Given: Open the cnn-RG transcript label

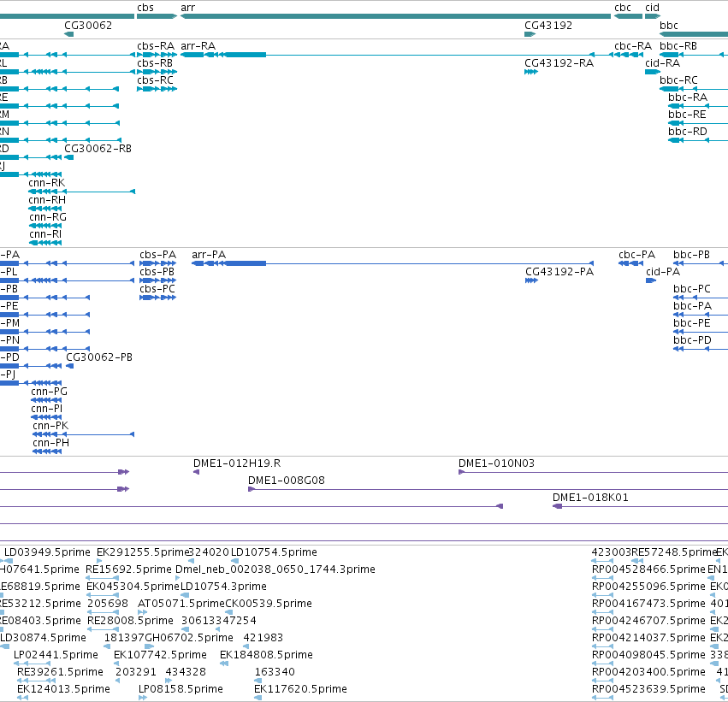Looking at the screenshot, I should pyautogui.click(x=48, y=217).
